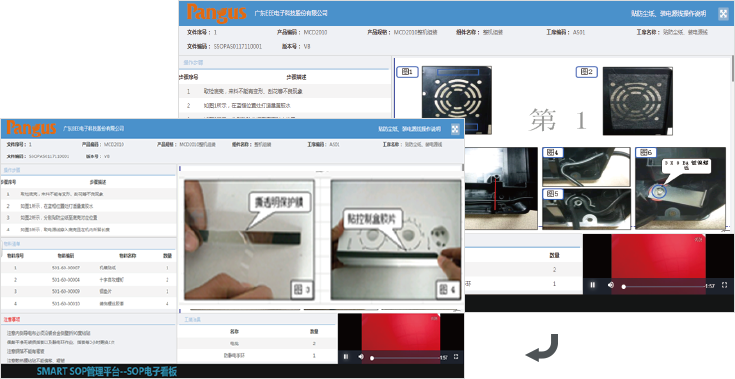735x379 pixels.
Task: Select step 2 row in front window steps
Action: tap(88, 206)
